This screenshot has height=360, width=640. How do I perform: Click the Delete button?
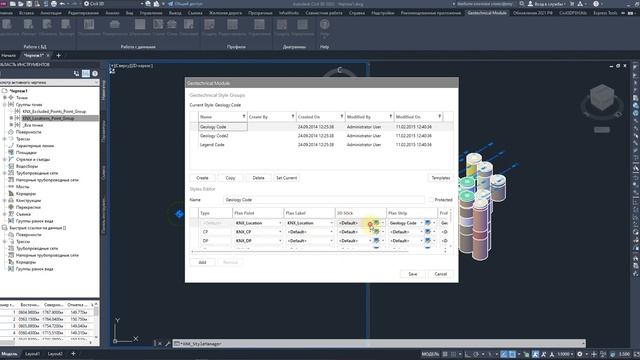pos(258,178)
